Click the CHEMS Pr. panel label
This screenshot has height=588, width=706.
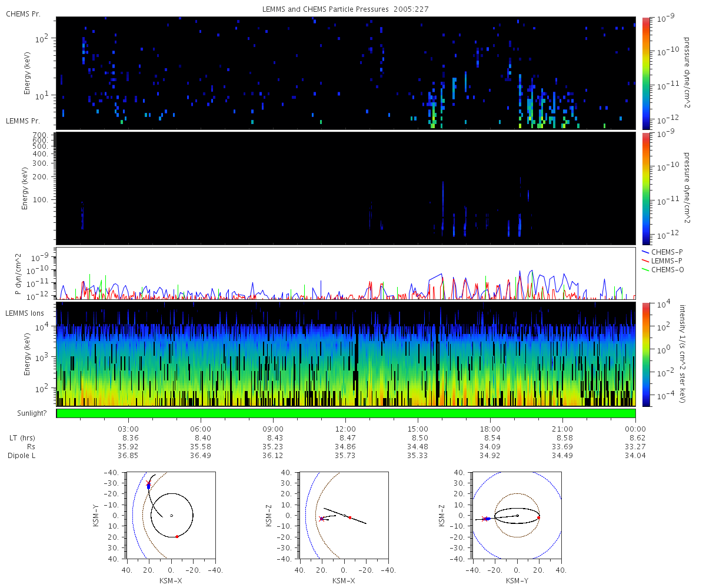coord(23,13)
